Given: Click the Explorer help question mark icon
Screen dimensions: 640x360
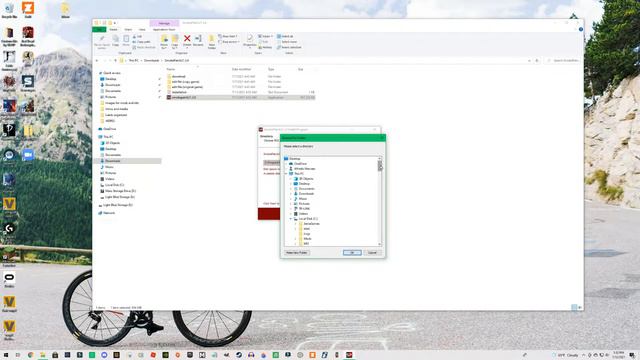Looking at the screenshot, I should (580, 29).
